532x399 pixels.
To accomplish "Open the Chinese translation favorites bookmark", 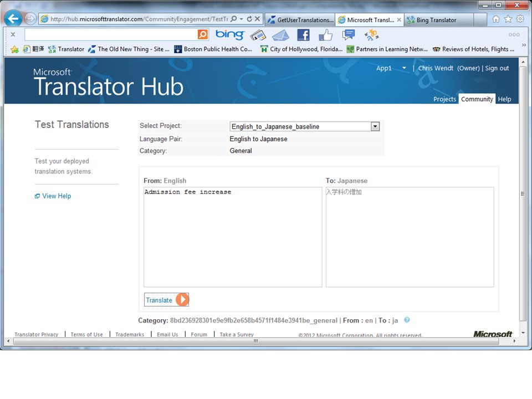I will point(34,49).
